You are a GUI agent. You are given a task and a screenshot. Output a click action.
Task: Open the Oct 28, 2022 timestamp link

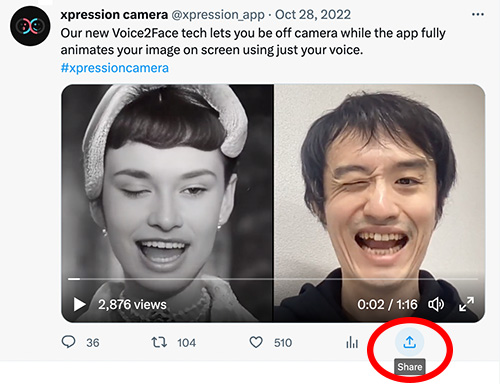[313, 15]
